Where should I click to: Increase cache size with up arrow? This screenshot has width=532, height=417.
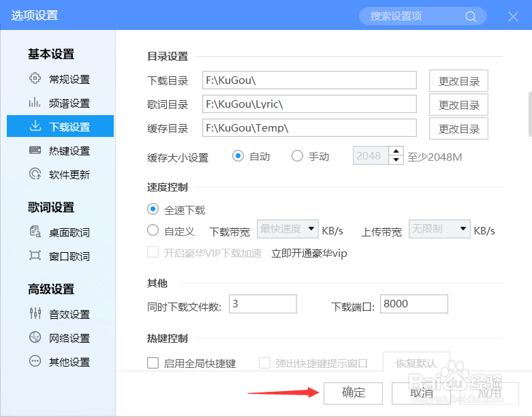(x=396, y=151)
